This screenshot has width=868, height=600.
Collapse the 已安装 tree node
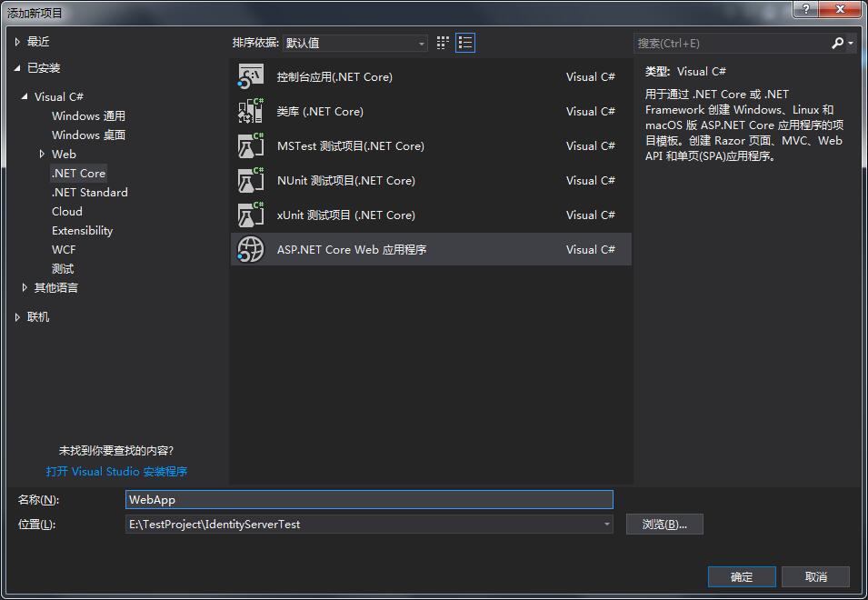[17, 68]
